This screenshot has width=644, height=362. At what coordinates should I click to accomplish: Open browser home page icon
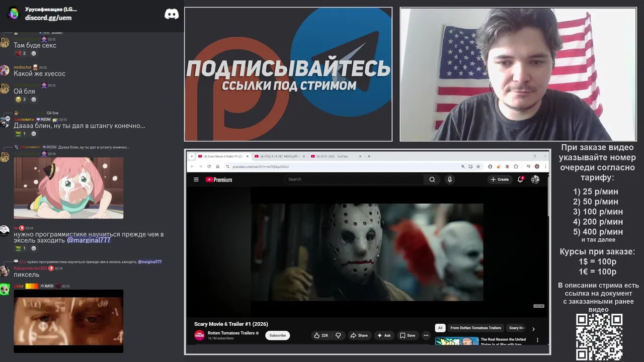[218, 166]
